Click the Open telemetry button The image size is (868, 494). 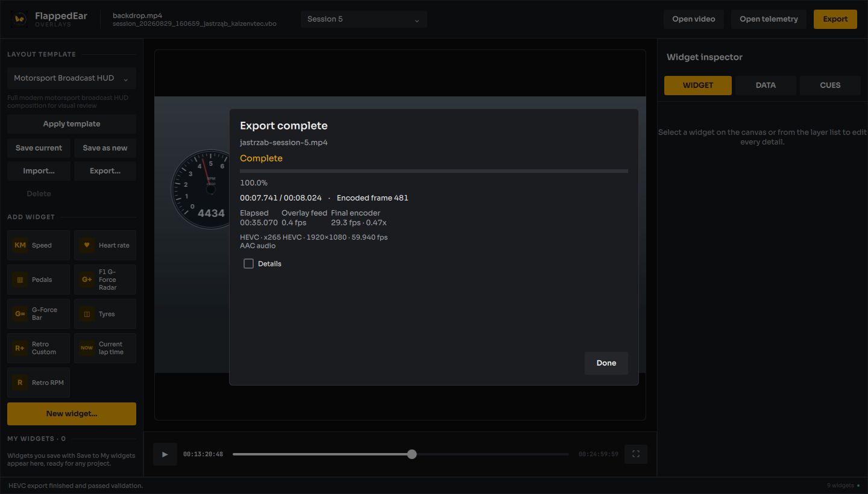pyautogui.click(x=769, y=19)
